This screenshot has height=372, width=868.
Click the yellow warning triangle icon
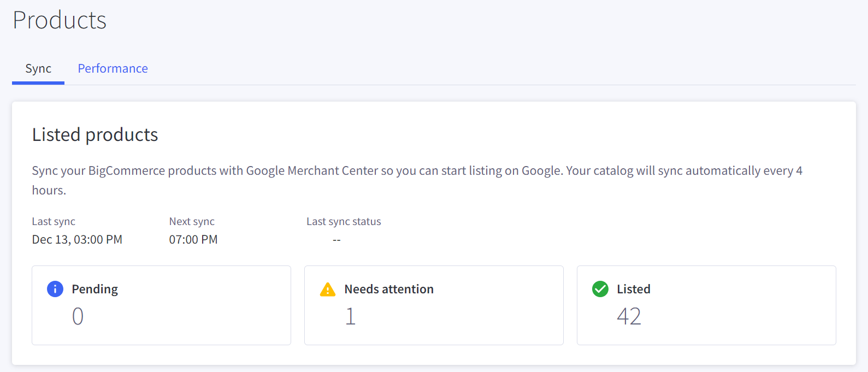(x=328, y=290)
